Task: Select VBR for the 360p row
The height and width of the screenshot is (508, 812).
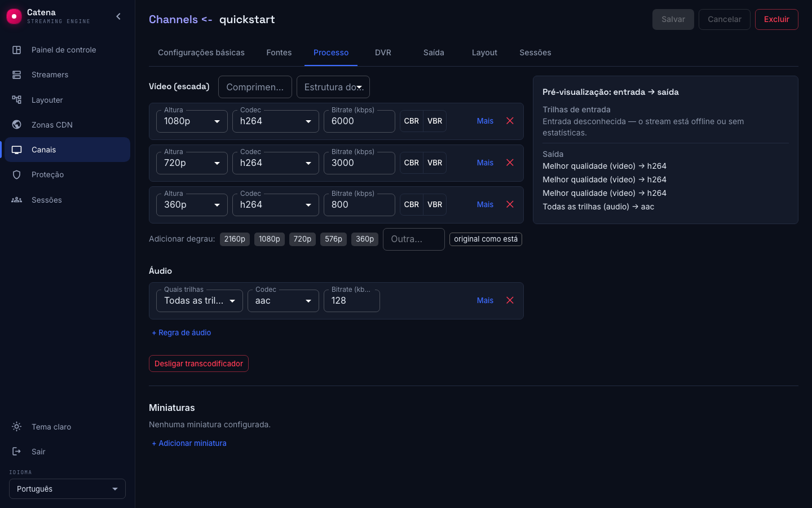Action: (435, 204)
